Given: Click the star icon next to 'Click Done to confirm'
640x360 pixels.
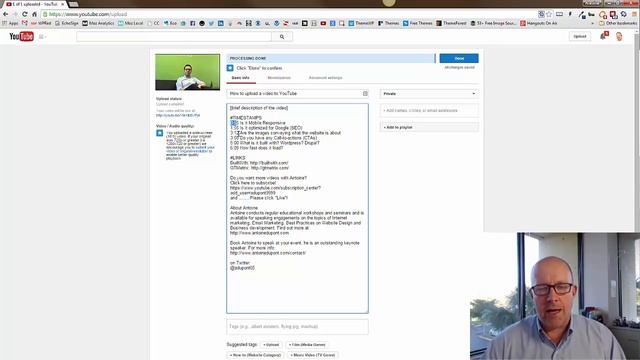Looking at the screenshot, I should pos(230,68).
